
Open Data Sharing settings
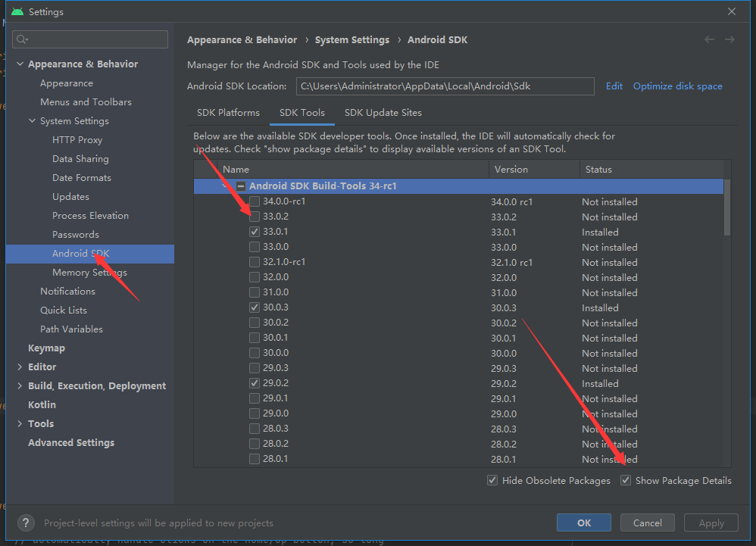80,159
